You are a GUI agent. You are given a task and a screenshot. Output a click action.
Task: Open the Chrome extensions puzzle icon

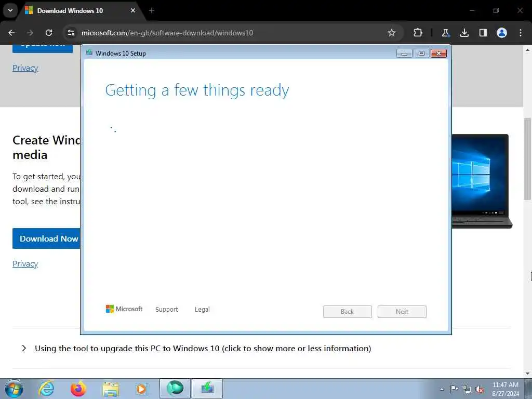[x=418, y=33]
